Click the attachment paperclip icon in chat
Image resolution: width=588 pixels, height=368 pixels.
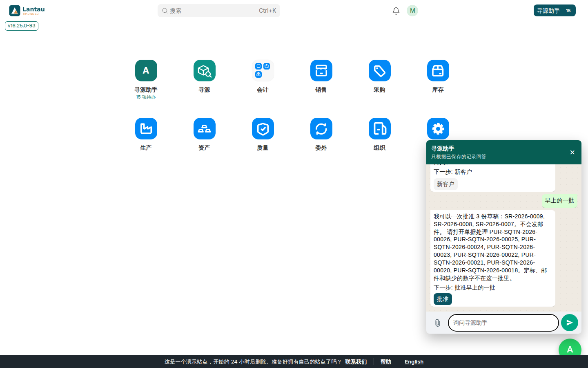(437, 323)
